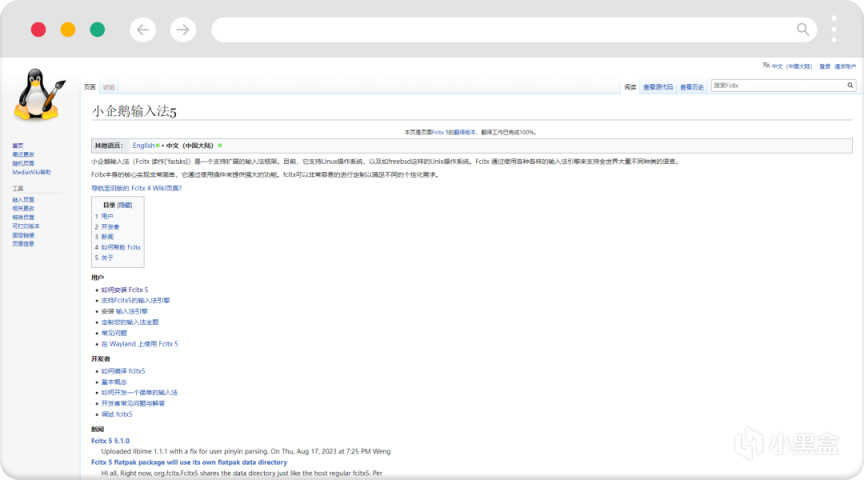864x480 pixels.
Task: Open the 定制您的输入法主题 link
Action: tap(129, 322)
